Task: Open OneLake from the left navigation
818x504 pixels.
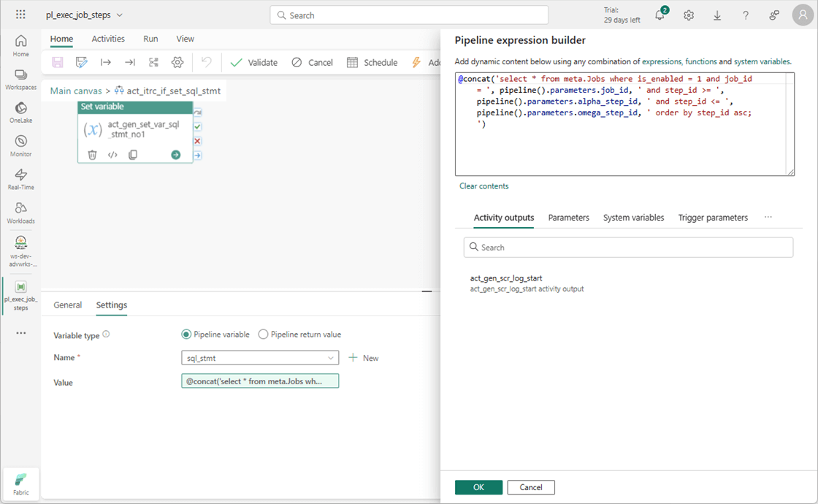Action: coord(20,112)
